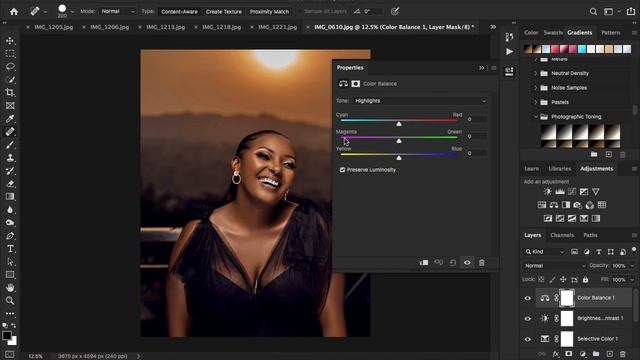
Task: Switch to the Channels tab
Action: coord(562,235)
